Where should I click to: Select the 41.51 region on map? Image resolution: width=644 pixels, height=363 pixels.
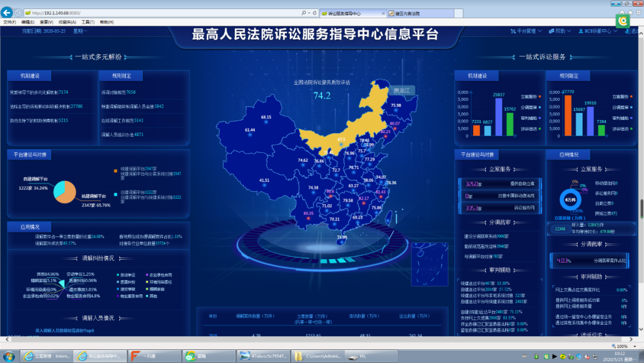pos(264,180)
